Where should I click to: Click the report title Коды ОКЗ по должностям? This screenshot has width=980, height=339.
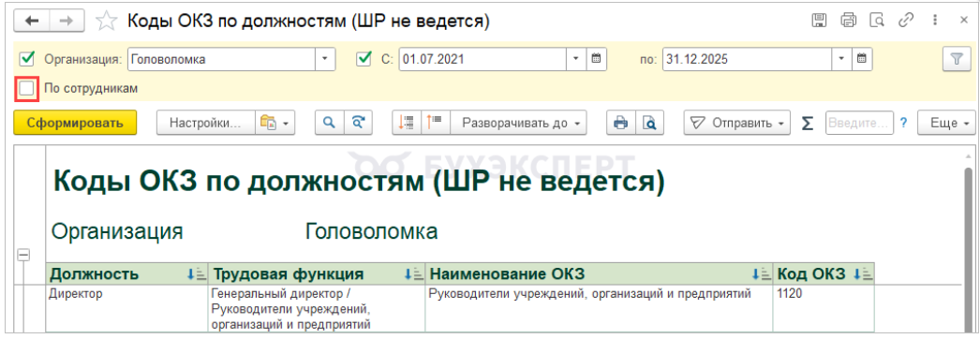click(360, 182)
